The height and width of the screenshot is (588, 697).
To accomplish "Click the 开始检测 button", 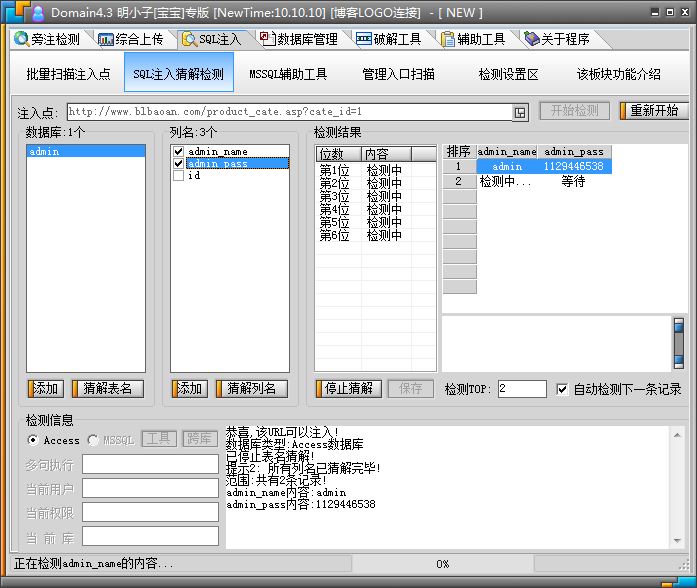I will click(574, 110).
